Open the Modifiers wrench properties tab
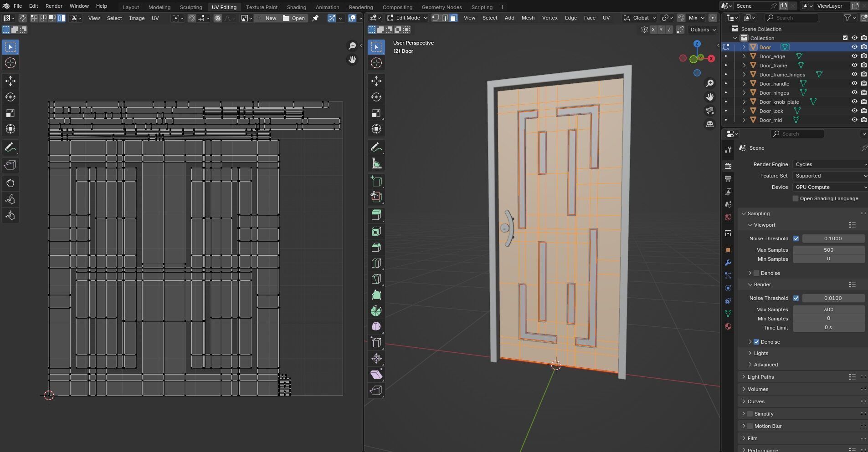The image size is (868, 452). (728, 263)
